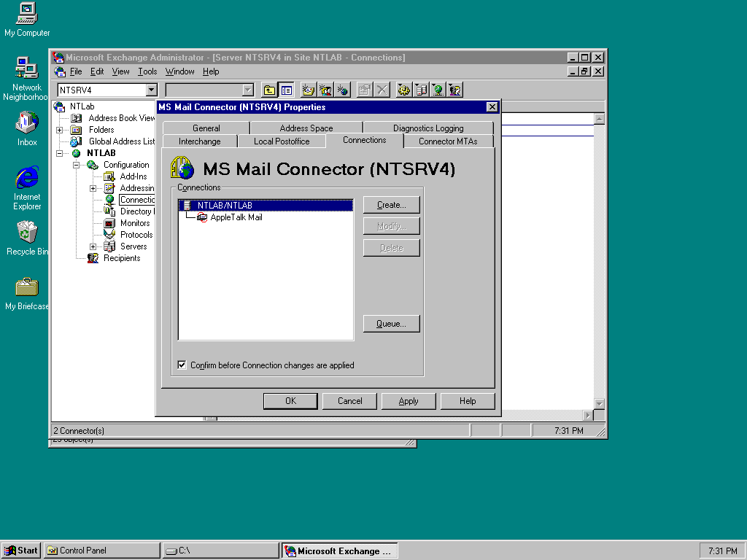Open the Help menu
The width and height of the screenshot is (747, 560).
pos(211,71)
